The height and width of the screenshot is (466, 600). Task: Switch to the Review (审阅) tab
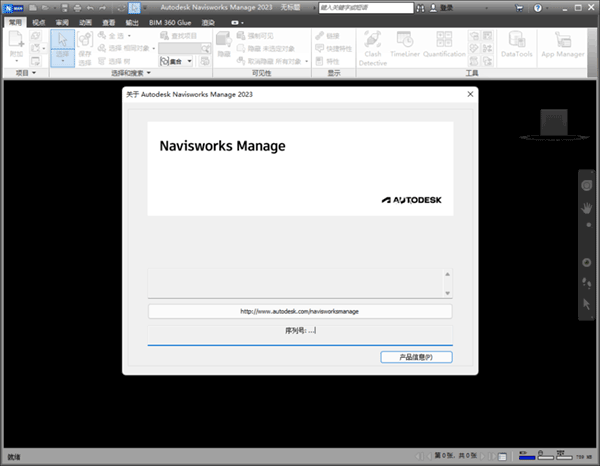click(62, 23)
